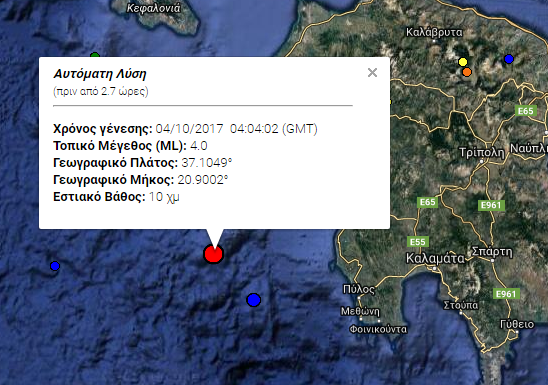Click the Φοινικούντα town label

[x=378, y=329]
